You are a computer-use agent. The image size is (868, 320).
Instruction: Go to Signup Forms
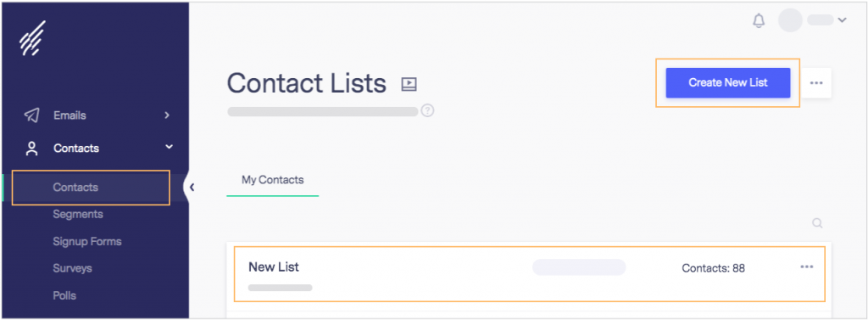click(x=87, y=241)
